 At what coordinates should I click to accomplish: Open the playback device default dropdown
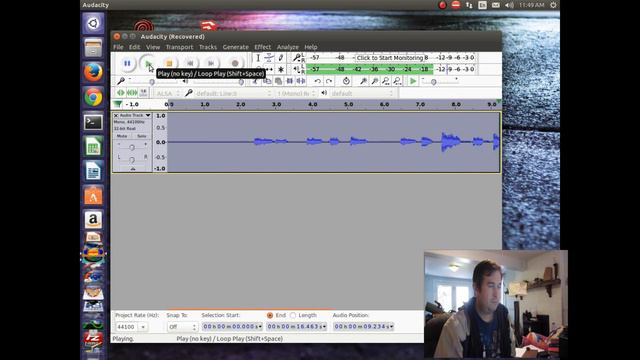click(362, 93)
